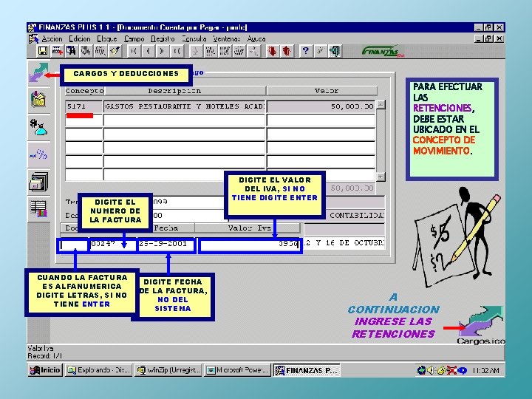Click the globe tray icon left of speaker
532x399 pixels.
[420, 370]
